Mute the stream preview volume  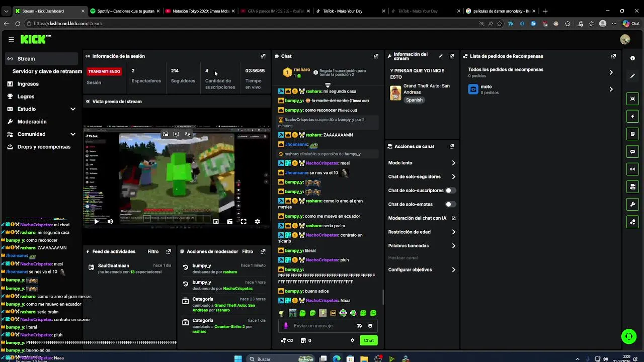110,221
